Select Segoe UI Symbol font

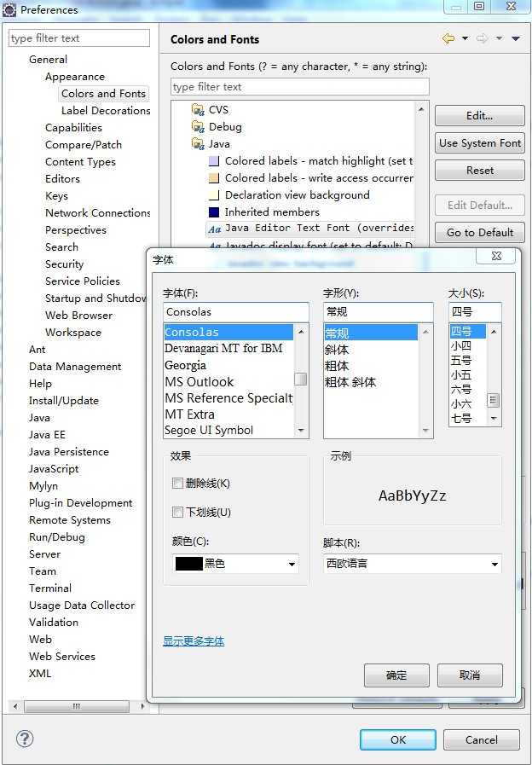coord(209,431)
